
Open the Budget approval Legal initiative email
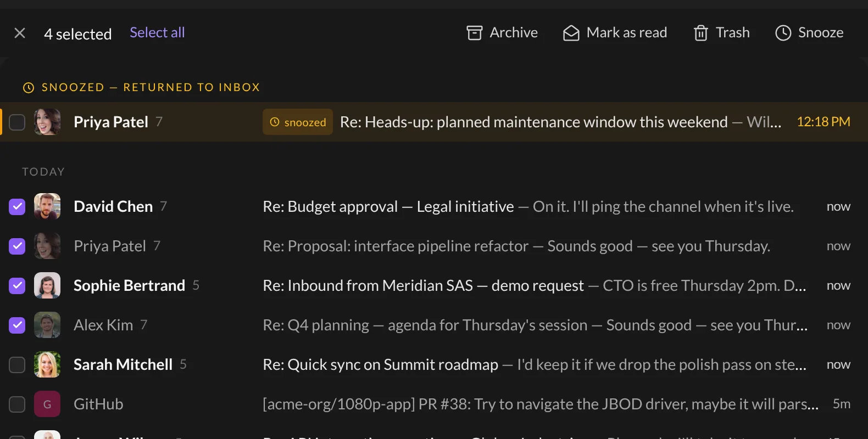pos(434,206)
